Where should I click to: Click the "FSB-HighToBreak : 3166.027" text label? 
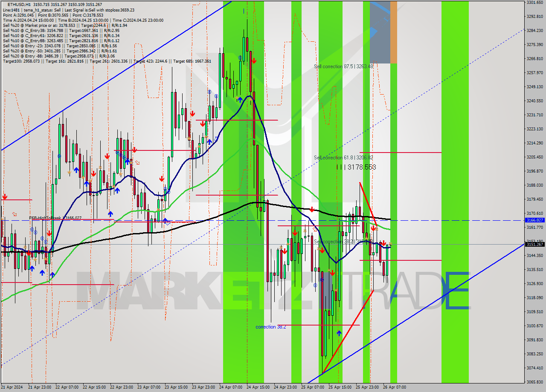(x=55, y=218)
